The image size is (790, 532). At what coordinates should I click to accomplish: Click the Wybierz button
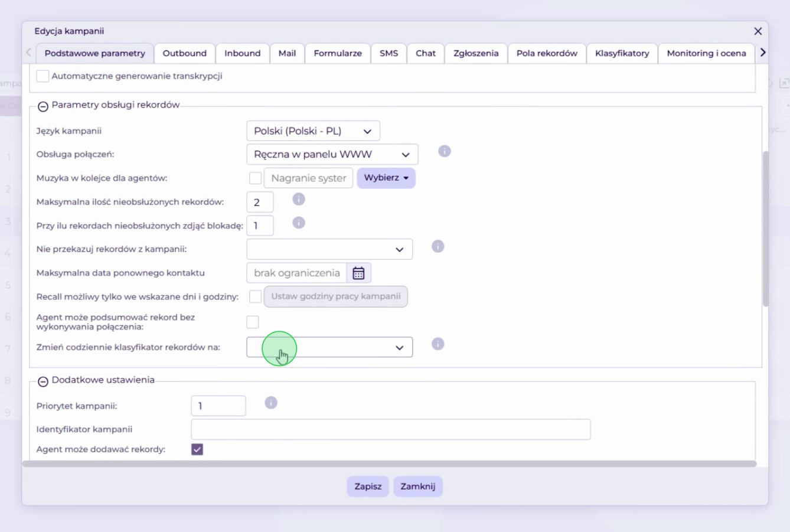pyautogui.click(x=386, y=178)
